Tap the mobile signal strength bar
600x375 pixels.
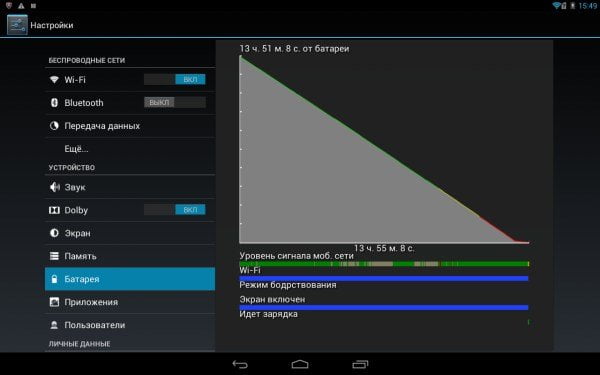point(384,264)
